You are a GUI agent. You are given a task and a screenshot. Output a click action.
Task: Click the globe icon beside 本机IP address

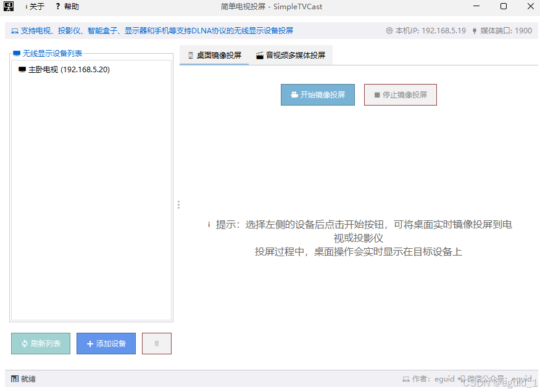(389, 30)
